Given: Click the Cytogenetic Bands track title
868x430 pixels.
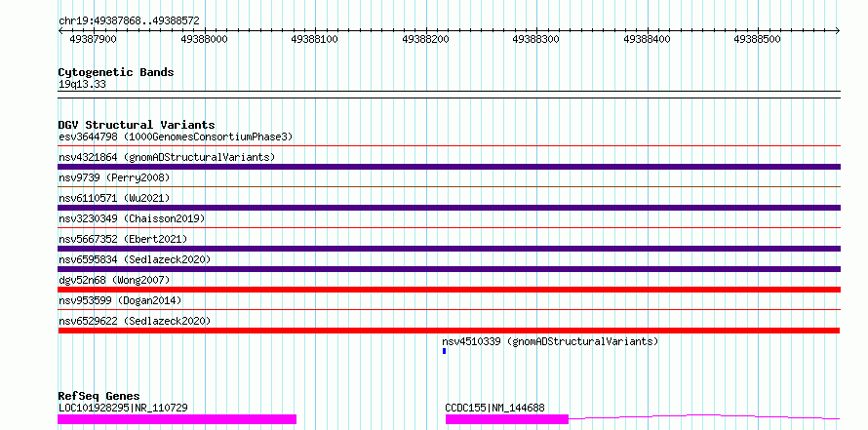Looking at the screenshot, I should point(116,72).
